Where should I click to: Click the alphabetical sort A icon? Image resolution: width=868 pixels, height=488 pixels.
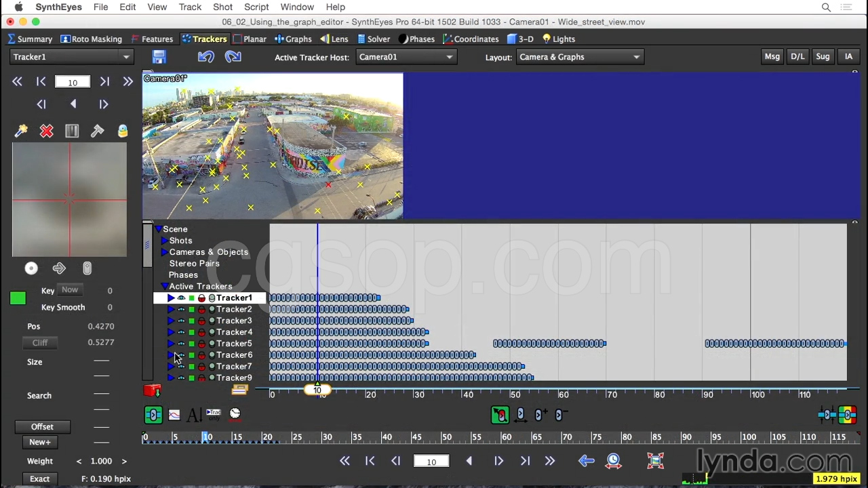click(193, 415)
